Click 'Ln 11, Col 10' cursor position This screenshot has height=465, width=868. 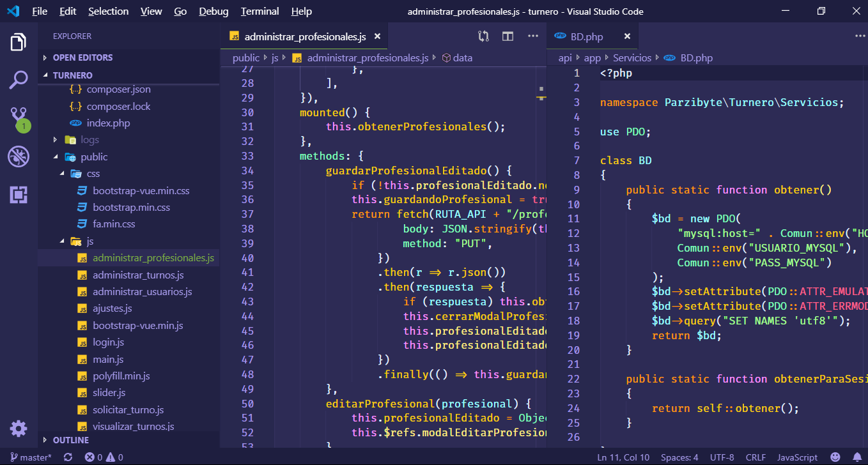(x=623, y=457)
